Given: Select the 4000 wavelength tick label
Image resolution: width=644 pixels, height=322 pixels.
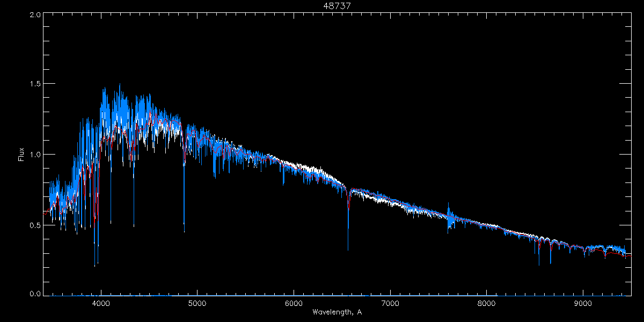Looking at the screenshot, I should coord(100,303).
